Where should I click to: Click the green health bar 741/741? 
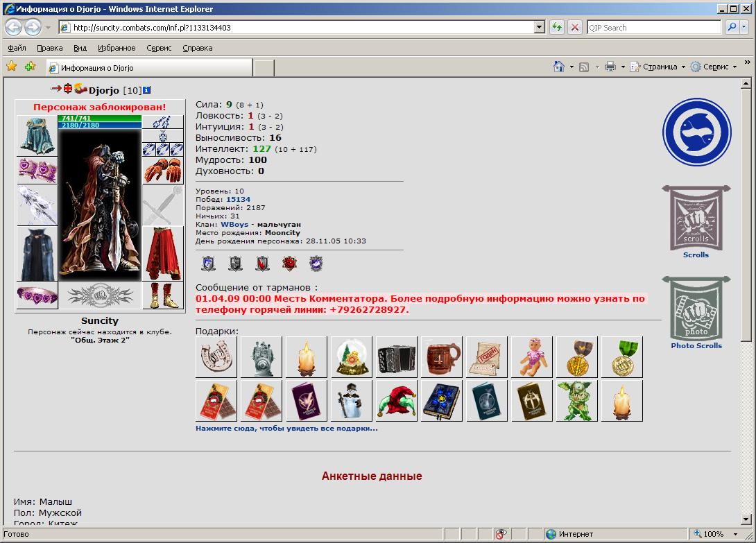tap(100, 118)
